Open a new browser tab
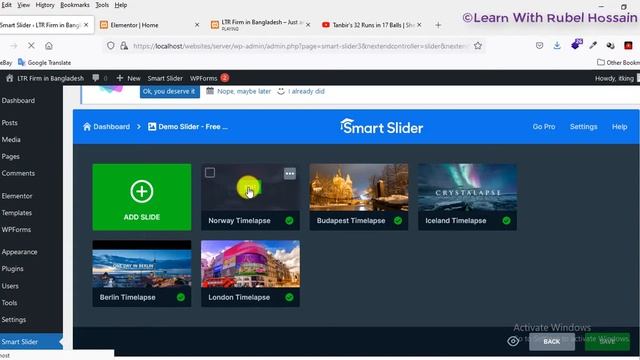This screenshot has width=640, height=360. tap(438, 25)
